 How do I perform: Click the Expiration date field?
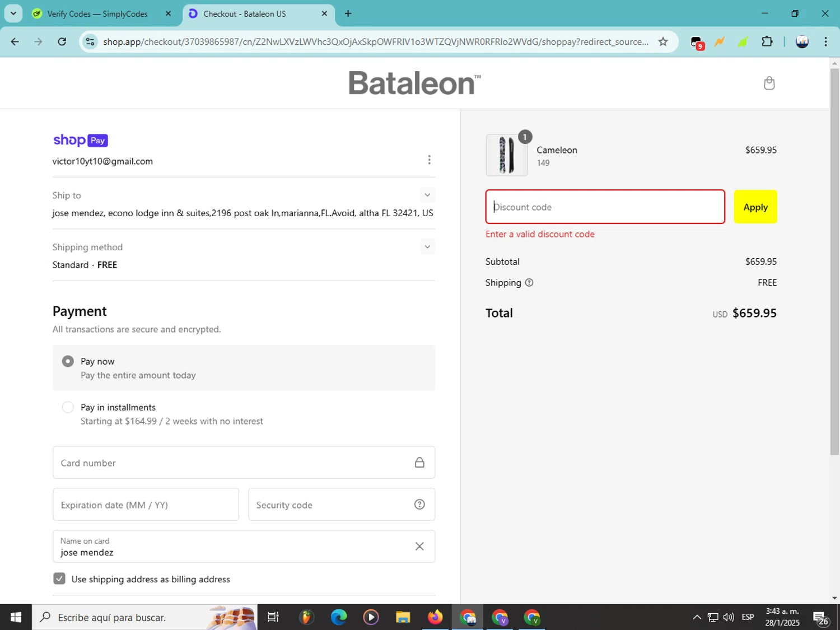point(146,505)
